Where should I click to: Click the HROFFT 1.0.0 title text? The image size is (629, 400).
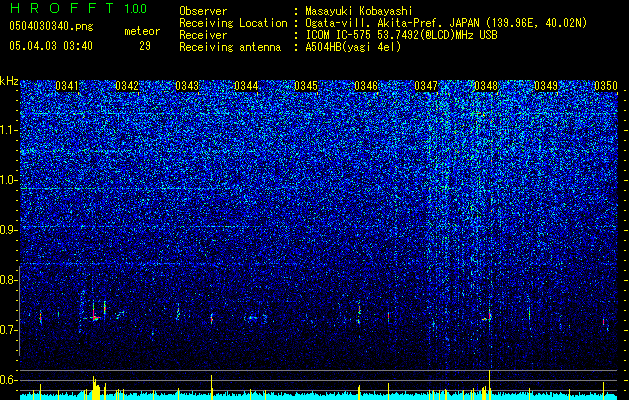point(78,8)
